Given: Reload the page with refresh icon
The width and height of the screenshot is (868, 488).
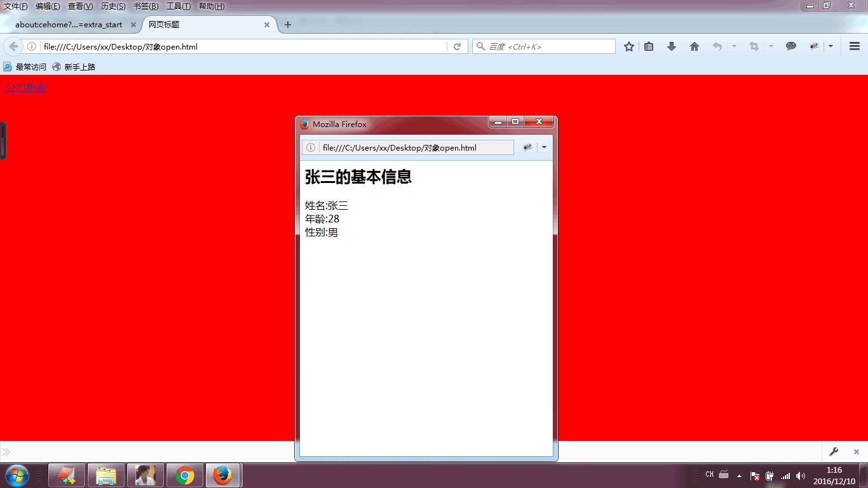Looking at the screenshot, I should (x=456, y=46).
